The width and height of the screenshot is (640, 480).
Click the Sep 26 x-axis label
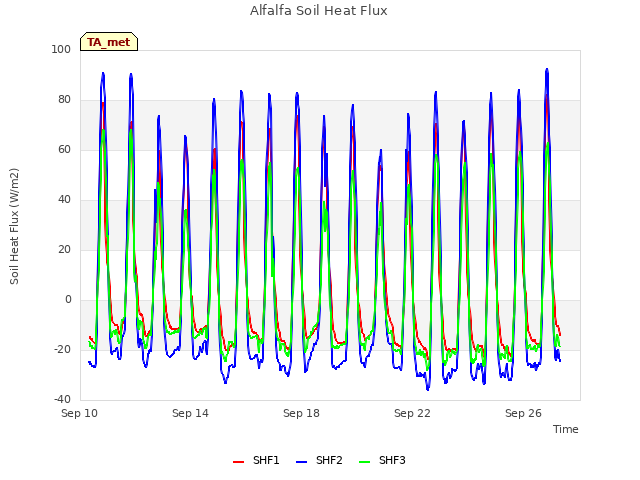pos(523,413)
